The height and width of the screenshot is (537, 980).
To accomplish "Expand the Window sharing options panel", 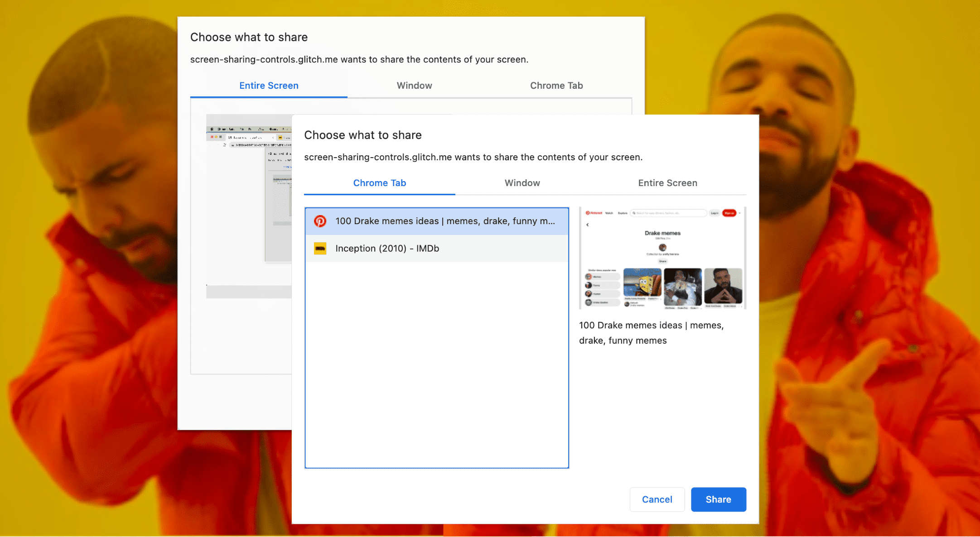I will tap(522, 183).
